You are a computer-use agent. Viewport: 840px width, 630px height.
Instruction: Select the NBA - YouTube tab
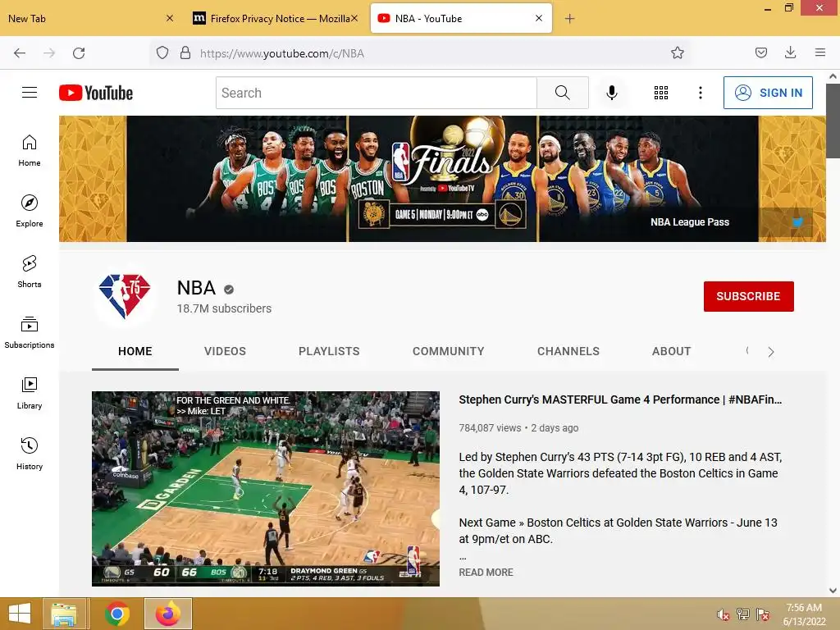pyautogui.click(x=461, y=19)
